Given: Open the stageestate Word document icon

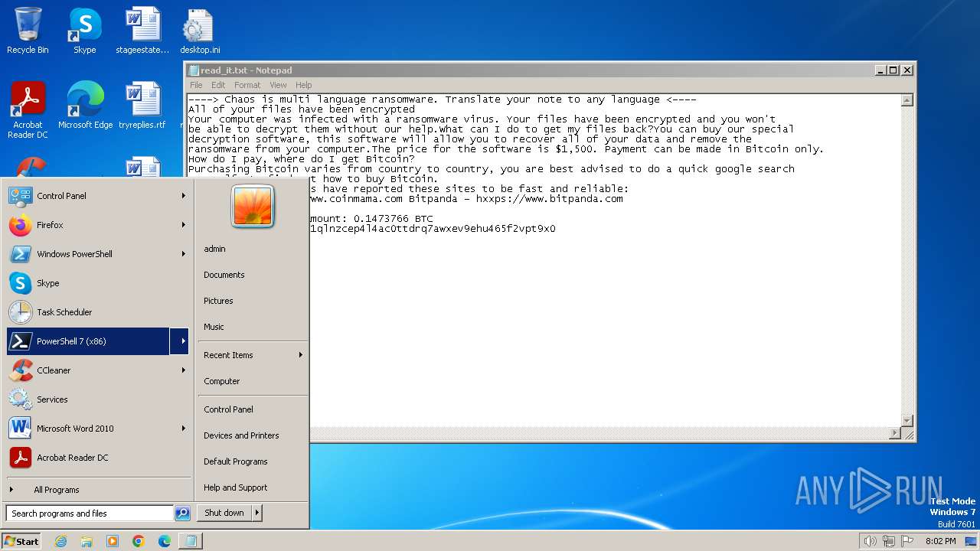Looking at the screenshot, I should (142, 31).
